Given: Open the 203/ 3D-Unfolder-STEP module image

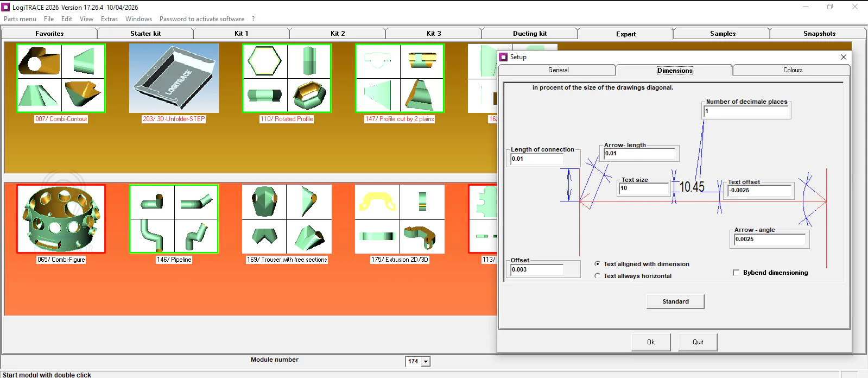Looking at the screenshot, I should point(174,78).
